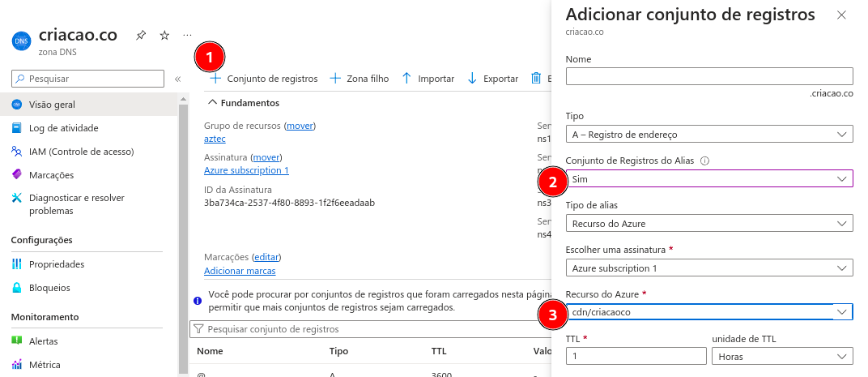Mark criacao.co as favorite with star
The width and height of the screenshot is (868, 377).
[164, 36]
